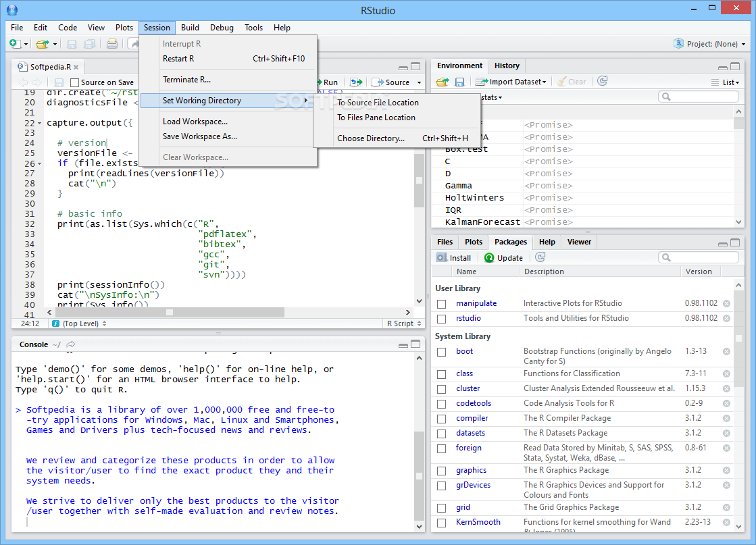Open the grDevices package link
The height and width of the screenshot is (545, 756).
point(473,485)
